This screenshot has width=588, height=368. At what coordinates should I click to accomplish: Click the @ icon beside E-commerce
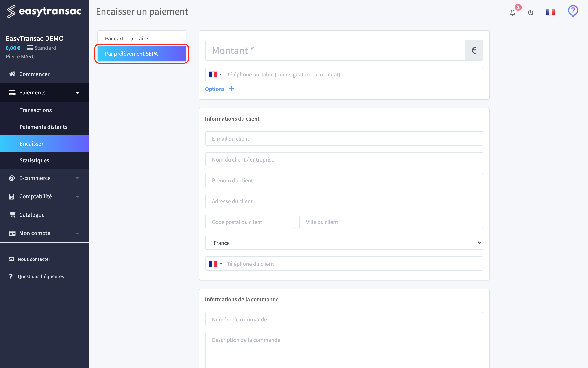point(12,178)
